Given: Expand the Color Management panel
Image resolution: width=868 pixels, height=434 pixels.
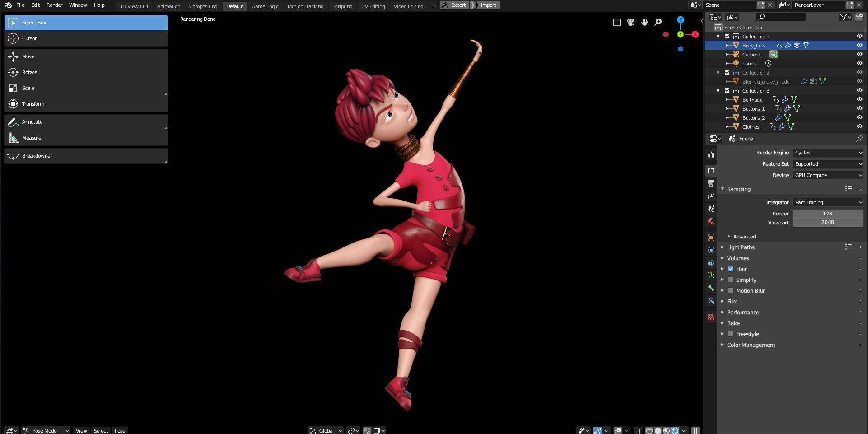Looking at the screenshot, I should pyautogui.click(x=751, y=345).
